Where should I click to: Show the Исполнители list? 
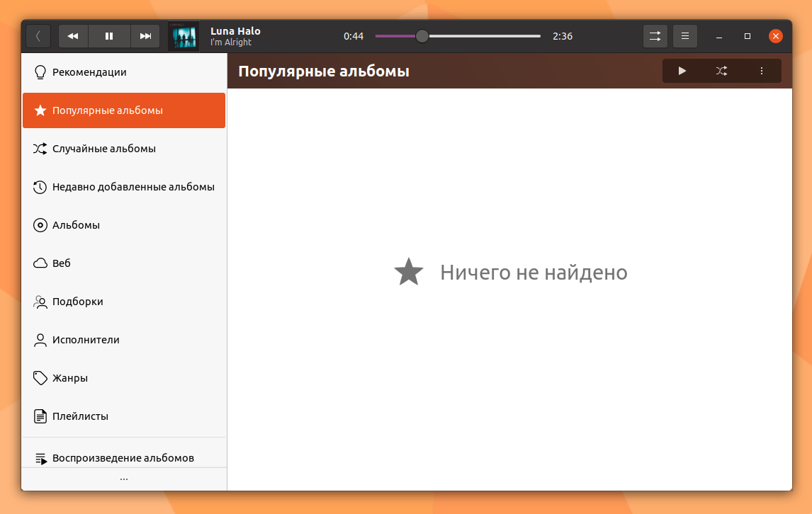click(x=124, y=340)
